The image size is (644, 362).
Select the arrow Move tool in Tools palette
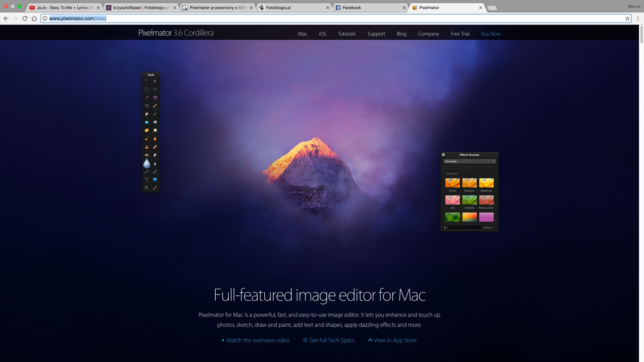155,81
